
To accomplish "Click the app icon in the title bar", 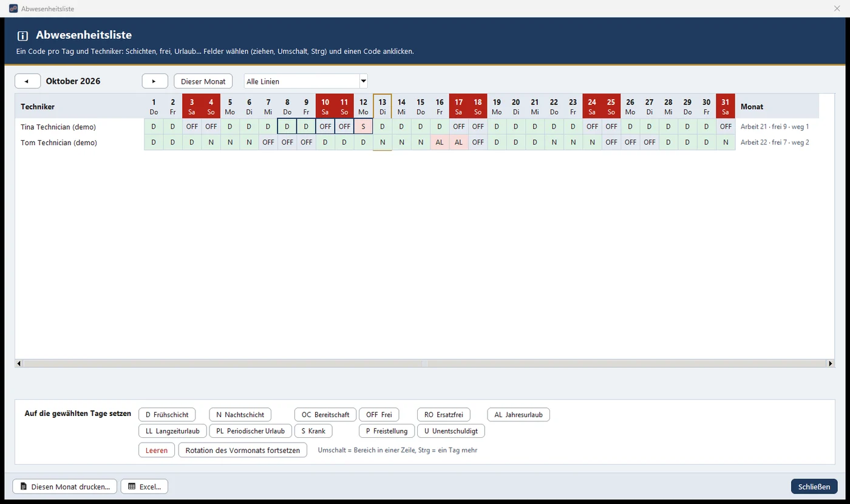I will coord(13,9).
